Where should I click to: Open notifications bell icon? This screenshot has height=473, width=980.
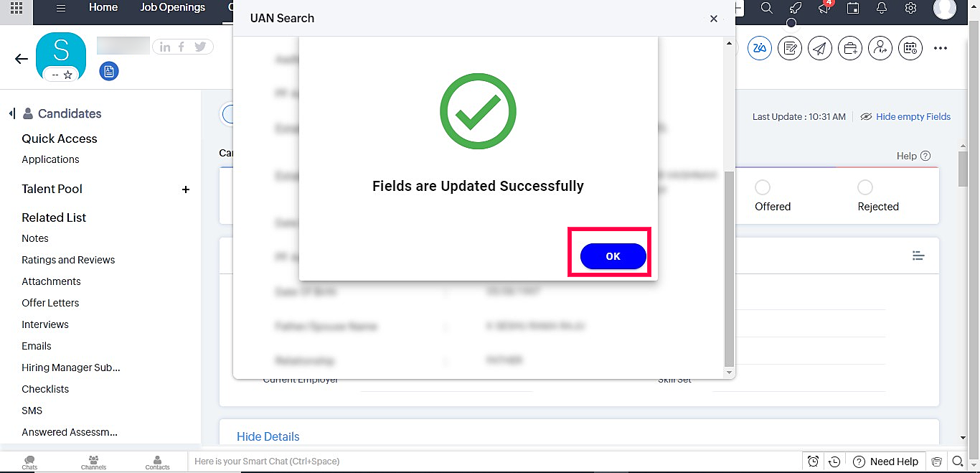tap(882, 8)
